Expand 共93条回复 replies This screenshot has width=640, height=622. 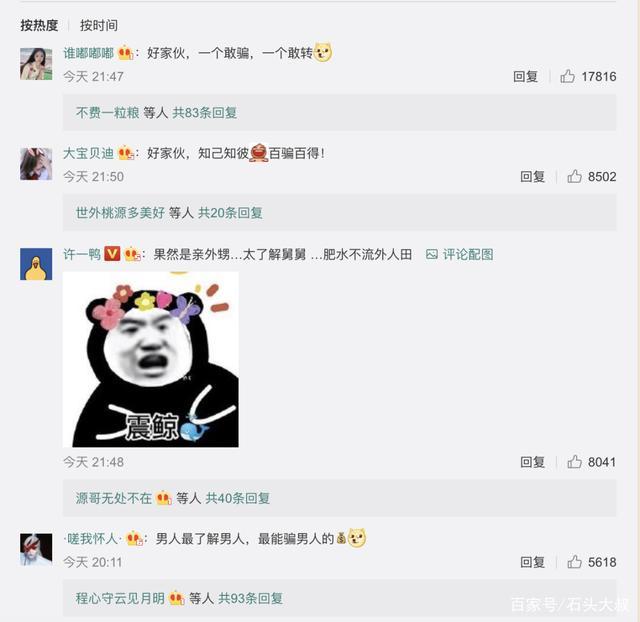tap(250, 598)
